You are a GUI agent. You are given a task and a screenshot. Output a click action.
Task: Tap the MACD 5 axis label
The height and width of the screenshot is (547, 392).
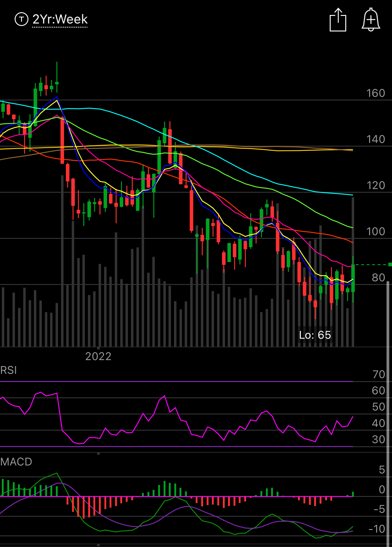tap(382, 470)
